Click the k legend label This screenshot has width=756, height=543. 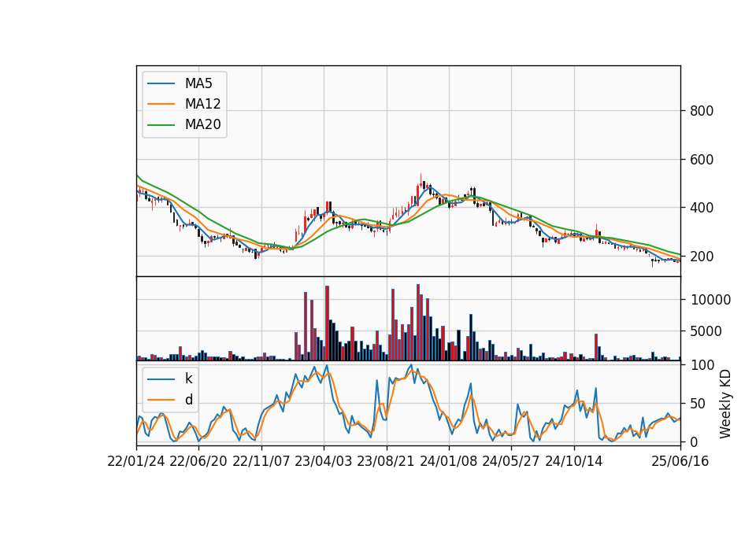tap(188, 379)
